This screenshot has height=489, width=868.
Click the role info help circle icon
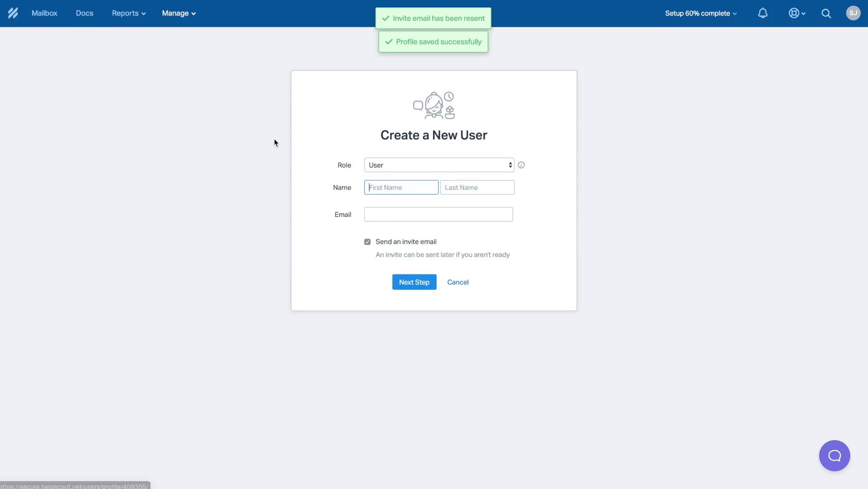click(521, 165)
